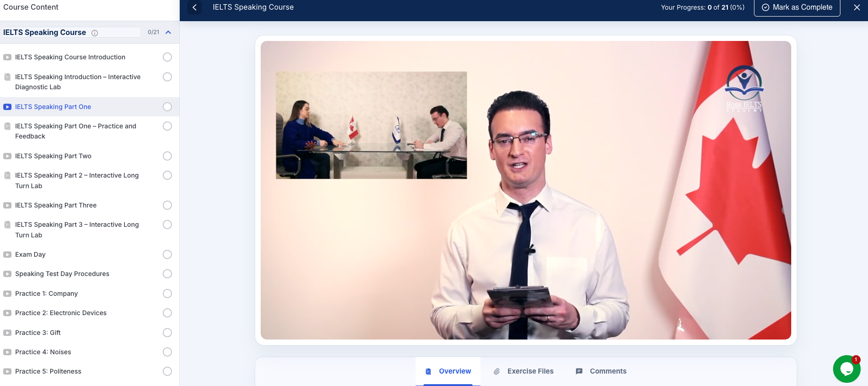Click video icon for IELTS Speaking Course Introduction
The width and height of the screenshot is (868, 386).
[x=7, y=57]
